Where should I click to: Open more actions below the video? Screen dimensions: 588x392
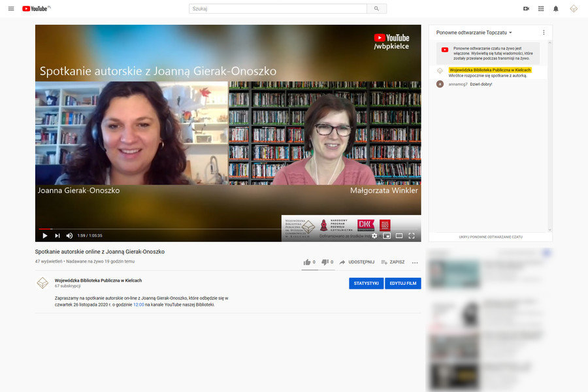click(x=415, y=263)
